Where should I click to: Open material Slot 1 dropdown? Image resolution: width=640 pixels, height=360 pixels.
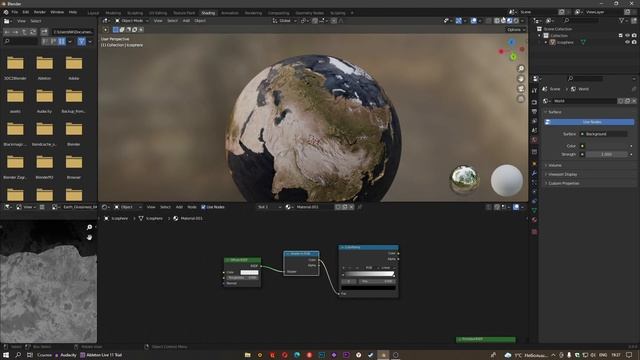pos(269,207)
